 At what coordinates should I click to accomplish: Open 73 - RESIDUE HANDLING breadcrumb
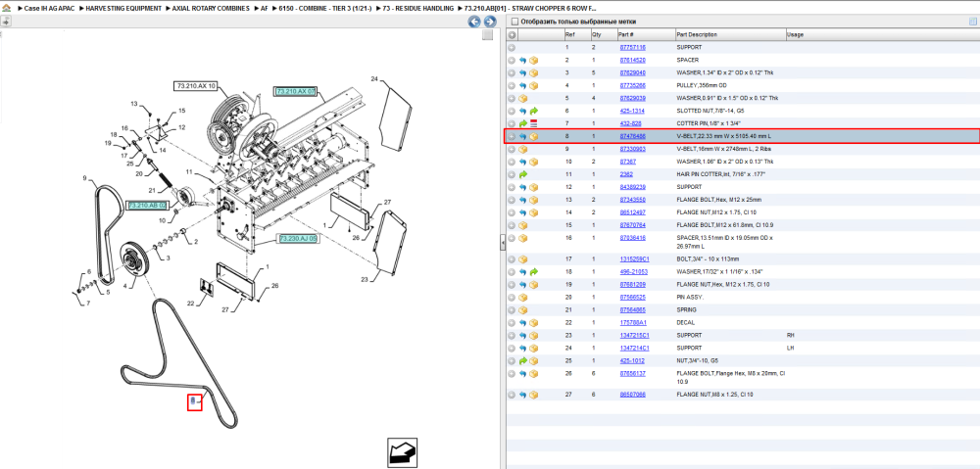tap(418, 9)
